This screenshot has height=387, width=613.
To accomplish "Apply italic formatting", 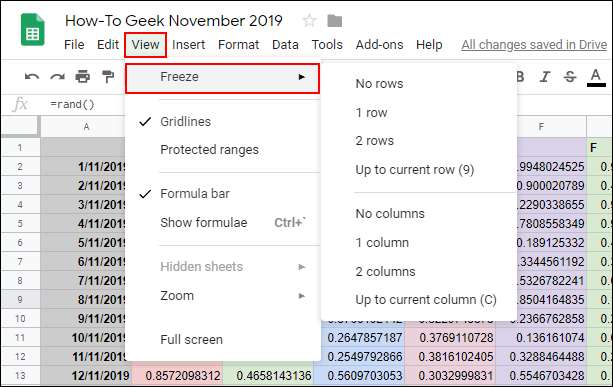I will [545, 77].
